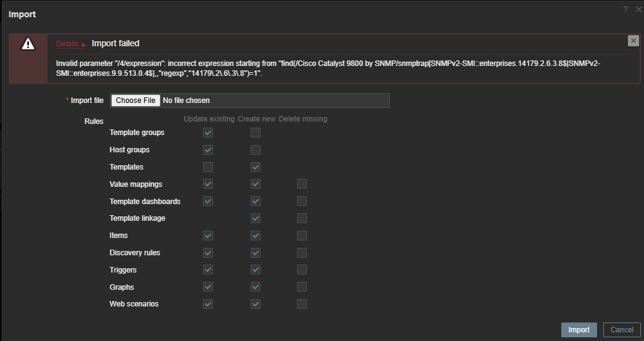
Task: Toggle Update existing for Discovery rules
Action: point(208,253)
